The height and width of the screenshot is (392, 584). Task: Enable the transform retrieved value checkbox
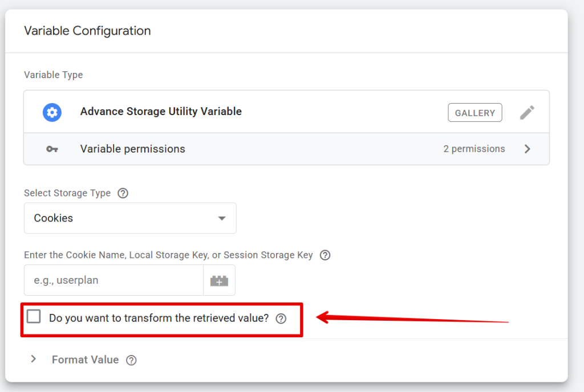(34, 317)
